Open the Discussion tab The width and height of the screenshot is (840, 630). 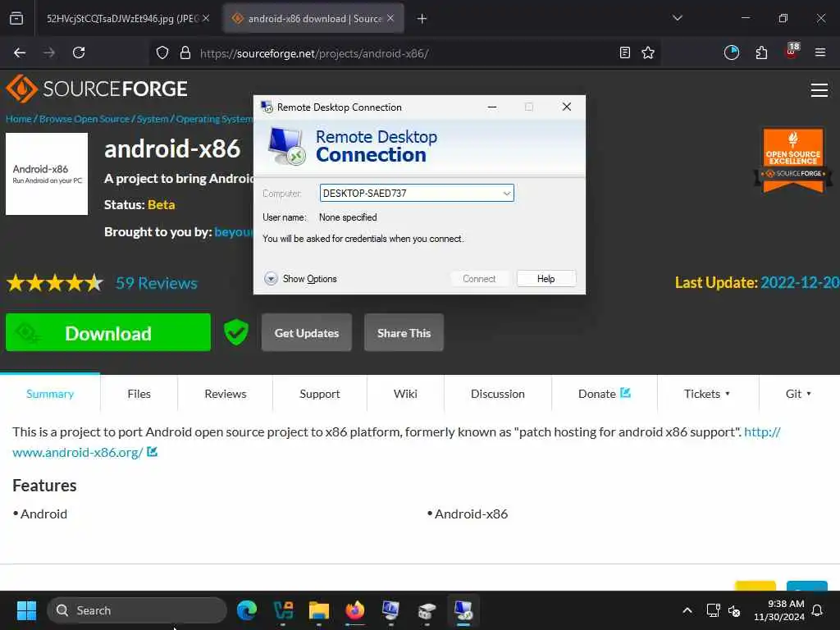(498, 394)
